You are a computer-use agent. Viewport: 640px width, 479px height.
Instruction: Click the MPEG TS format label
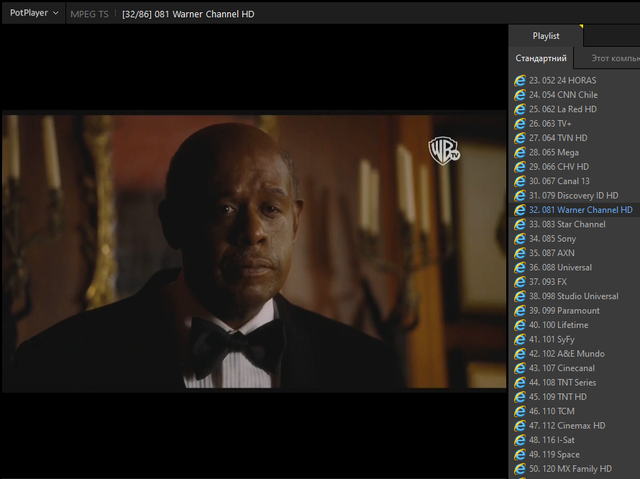(x=89, y=14)
